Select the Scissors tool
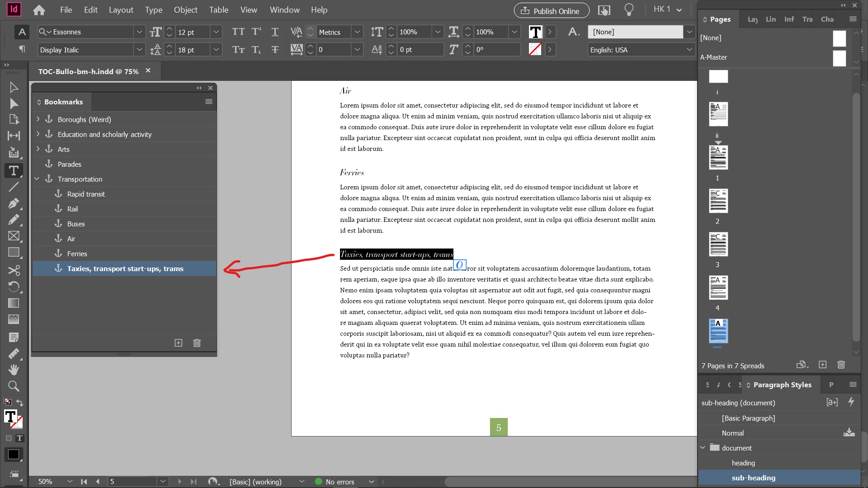 pos(14,270)
